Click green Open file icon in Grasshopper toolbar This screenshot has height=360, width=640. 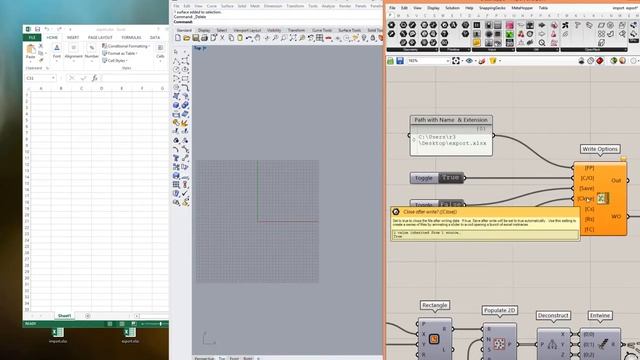point(391,61)
